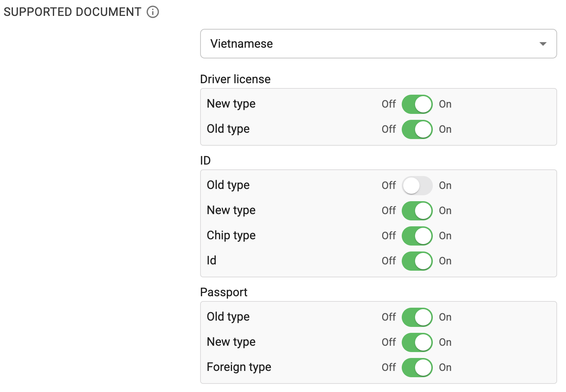Click the Off label beside Old type ID
Viewport: 566px width, 392px height.
(388, 185)
